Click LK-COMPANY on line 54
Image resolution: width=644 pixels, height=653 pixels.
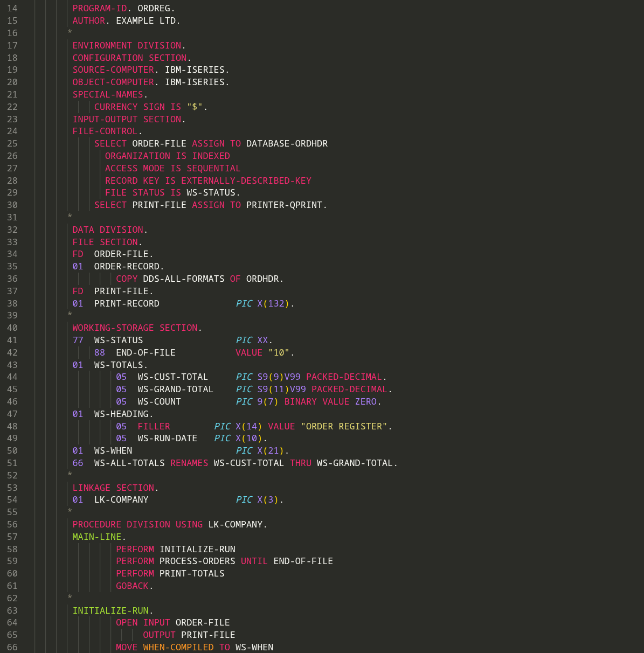pyautogui.click(x=121, y=500)
